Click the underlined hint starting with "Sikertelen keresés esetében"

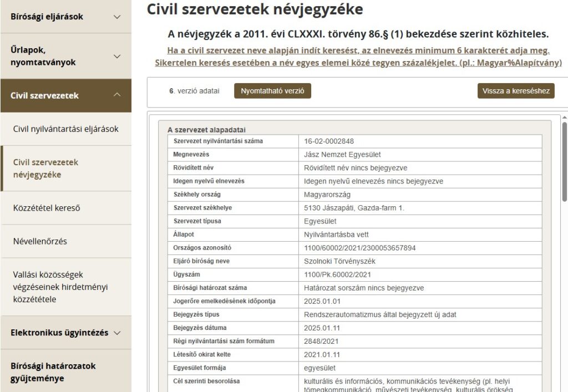click(358, 63)
